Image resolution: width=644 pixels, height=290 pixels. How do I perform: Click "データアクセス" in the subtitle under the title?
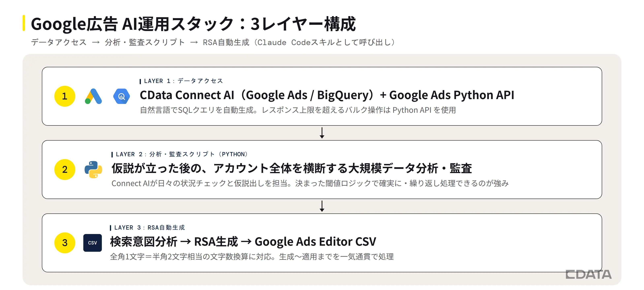pos(59,42)
